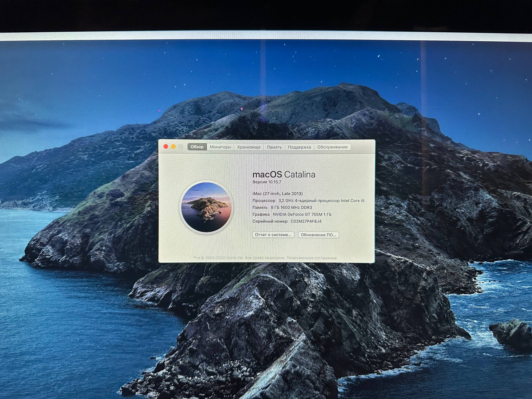Switch to the Обзор tab
Image resolution: width=532 pixels, height=399 pixels.
tap(197, 147)
